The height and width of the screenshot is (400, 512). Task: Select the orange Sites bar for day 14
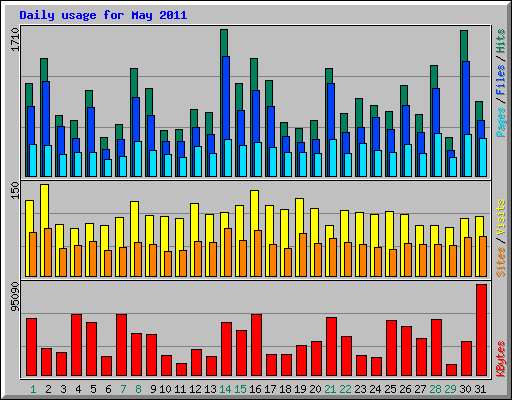click(228, 252)
